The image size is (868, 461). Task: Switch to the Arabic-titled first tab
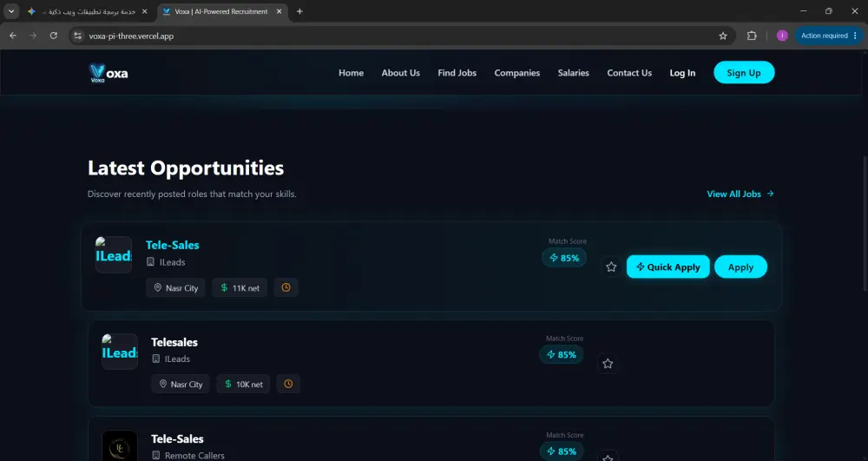pos(89,11)
